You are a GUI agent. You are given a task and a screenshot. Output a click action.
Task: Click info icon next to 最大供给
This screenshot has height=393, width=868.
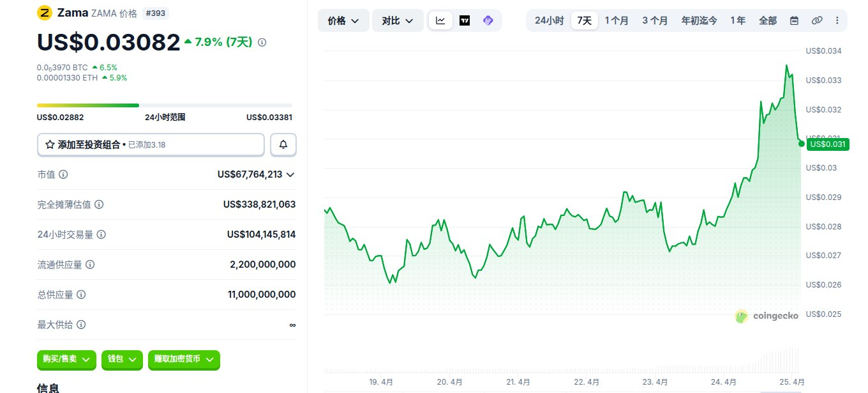point(81,325)
